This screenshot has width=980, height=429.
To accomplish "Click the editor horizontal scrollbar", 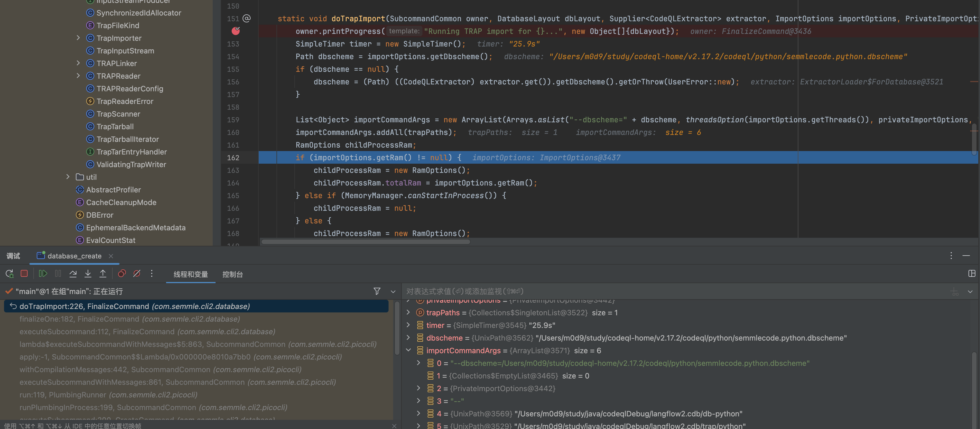I will click(366, 242).
